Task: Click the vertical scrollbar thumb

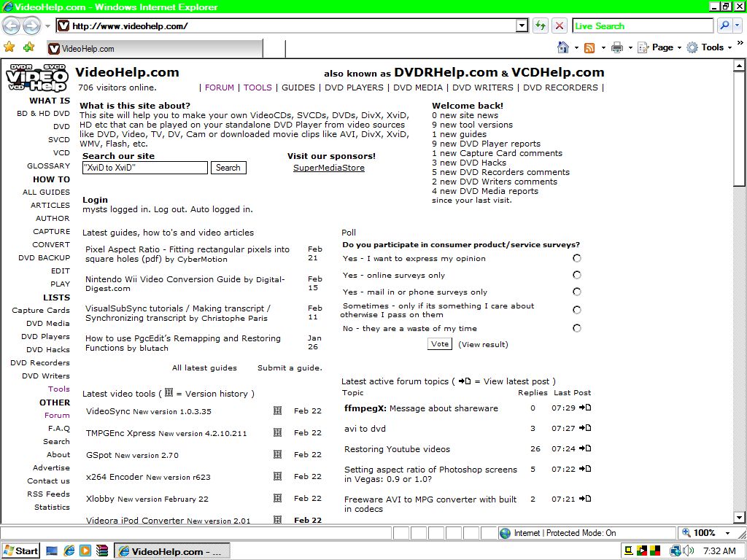Action: click(x=739, y=128)
